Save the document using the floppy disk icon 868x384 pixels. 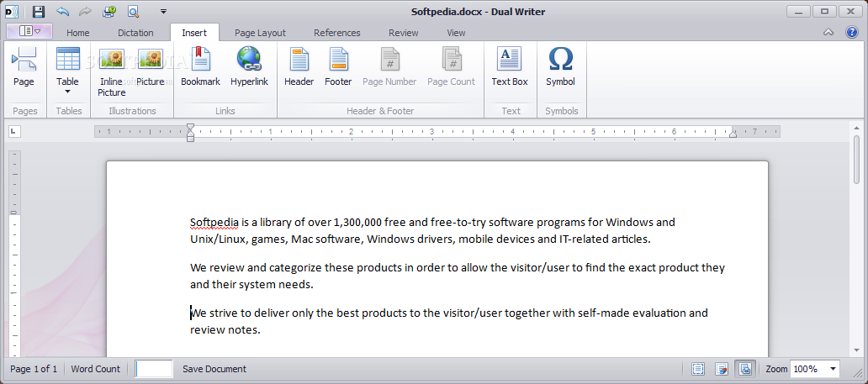point(38,11)
